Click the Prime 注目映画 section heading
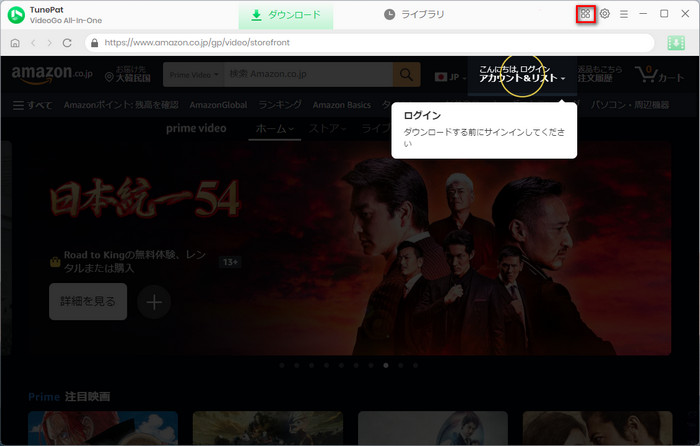This screenshot has width=700, height=446. coord(69,396)
